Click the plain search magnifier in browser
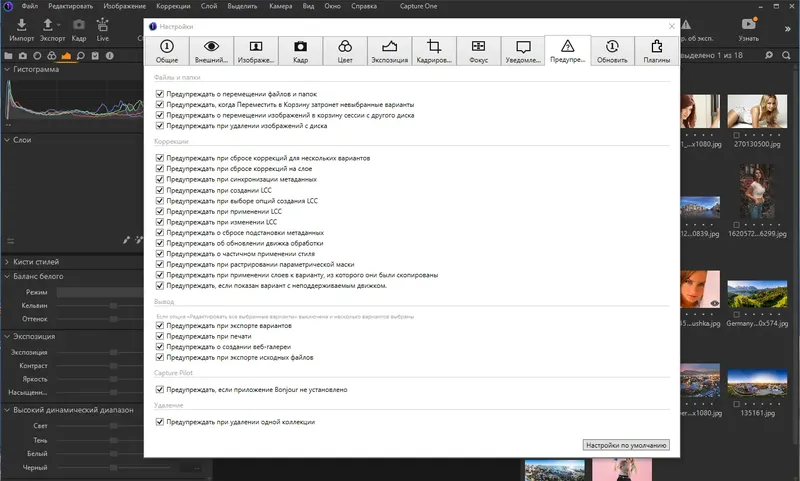800x481 pixels. (x=786, y=55)
